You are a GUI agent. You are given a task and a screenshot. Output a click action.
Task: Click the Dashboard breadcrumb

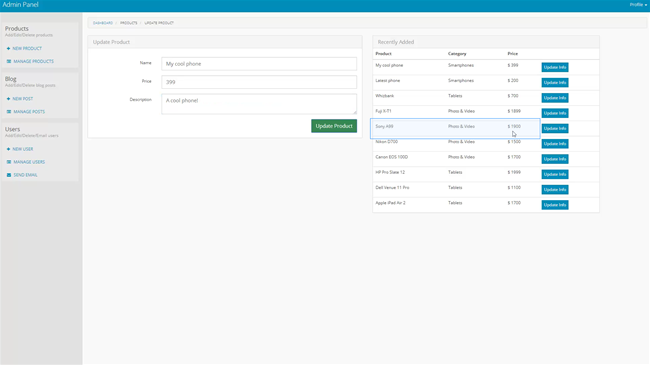[x=103, y=23]
